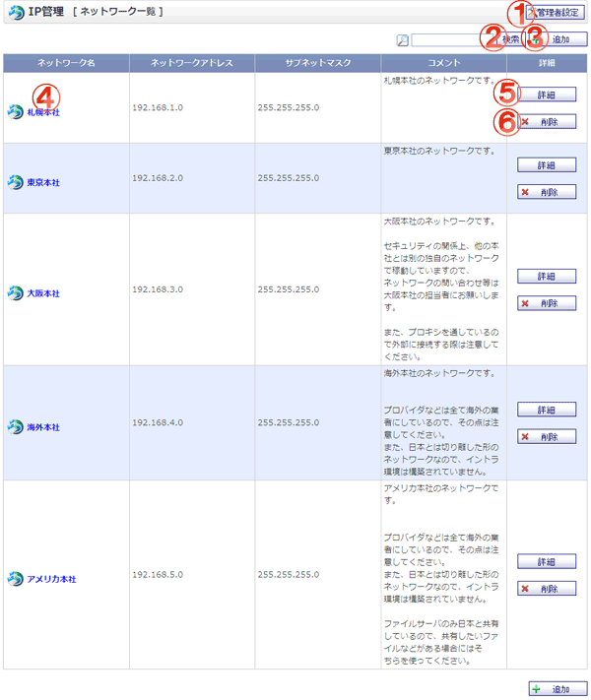Select the address 192.168.2.0
The image size is (591, 700).
158,178
